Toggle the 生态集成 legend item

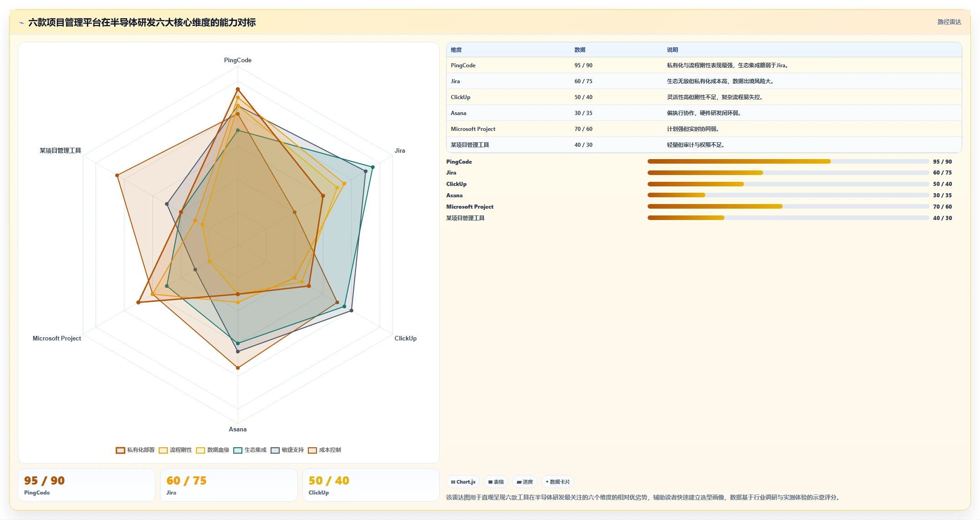[250, 450]
